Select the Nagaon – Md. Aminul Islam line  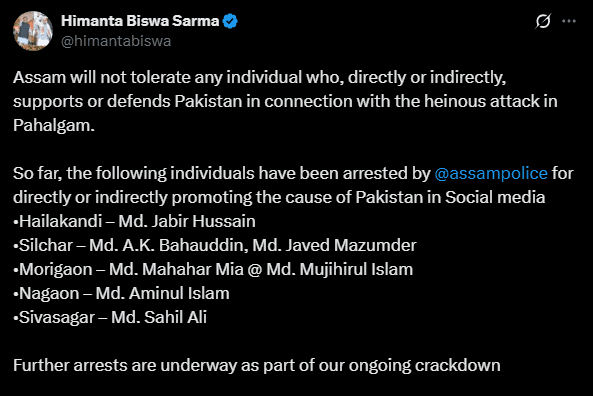pos(121,293)
